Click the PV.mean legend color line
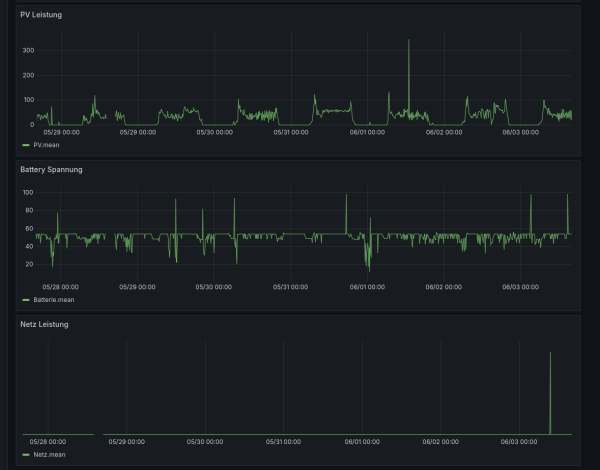 (x=26, y=145)
